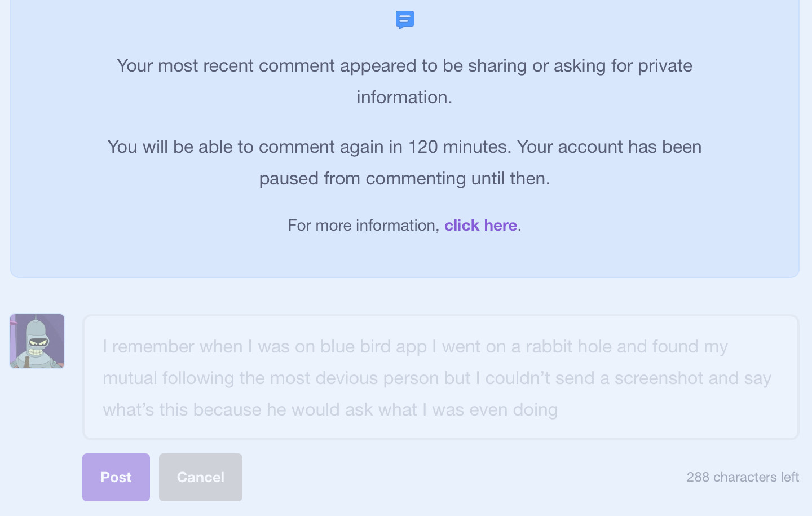Click the '288 characters left' counter
The height and width of the screenshot is (516, 812).
tap(742, 477)
